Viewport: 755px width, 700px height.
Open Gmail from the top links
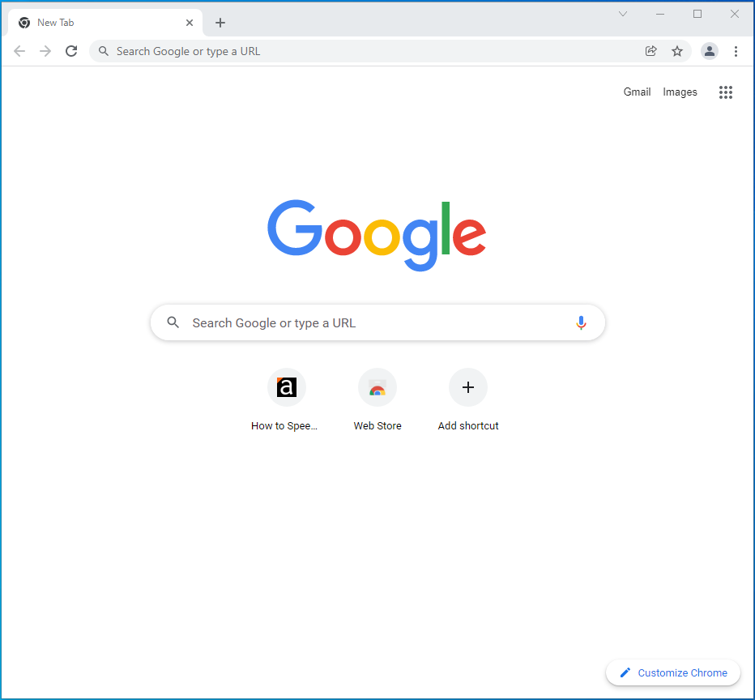click(x=637, y=92)
